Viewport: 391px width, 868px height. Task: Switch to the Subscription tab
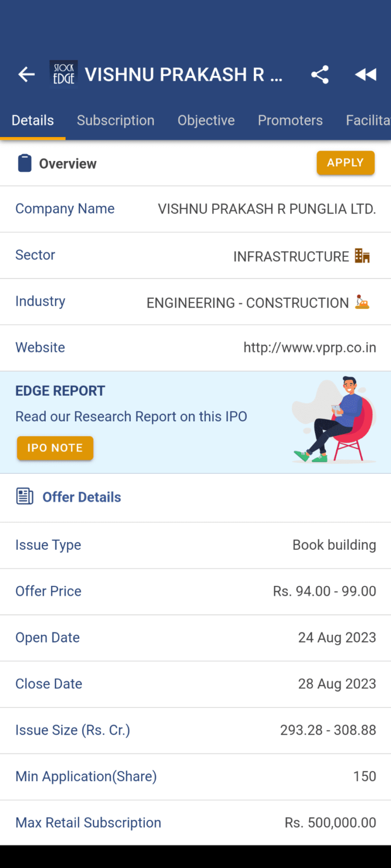tap(116, 120)
